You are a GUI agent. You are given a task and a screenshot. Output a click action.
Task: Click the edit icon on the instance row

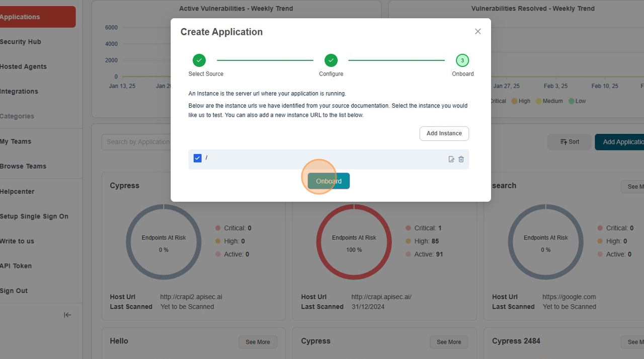coord(451,159)
